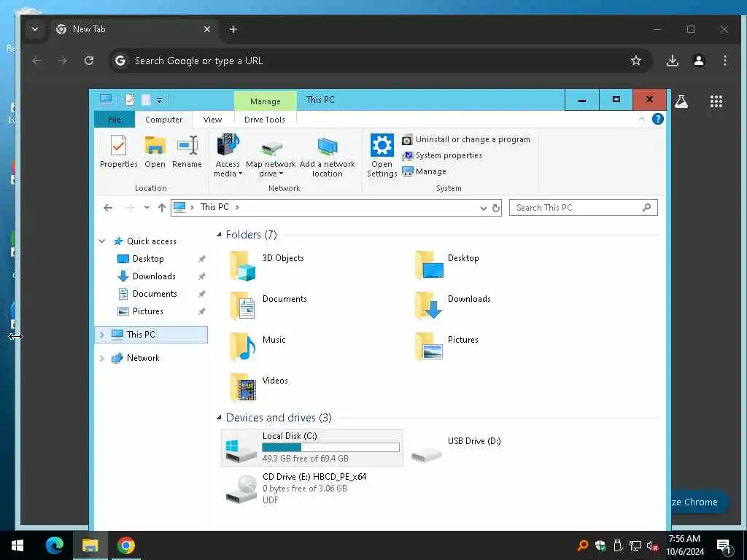Click Local Disk C: usage bar
Screen dimensions: 747x560
click(x=330, y=448)
